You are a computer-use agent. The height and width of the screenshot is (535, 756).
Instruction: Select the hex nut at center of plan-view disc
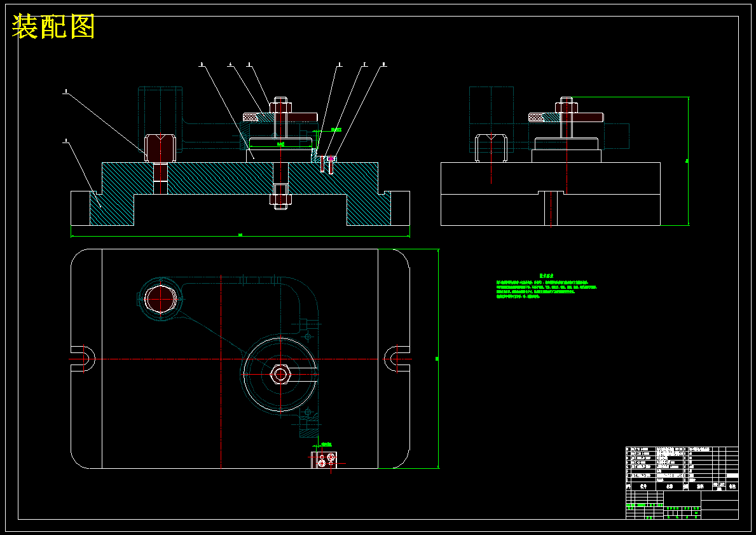280,374
